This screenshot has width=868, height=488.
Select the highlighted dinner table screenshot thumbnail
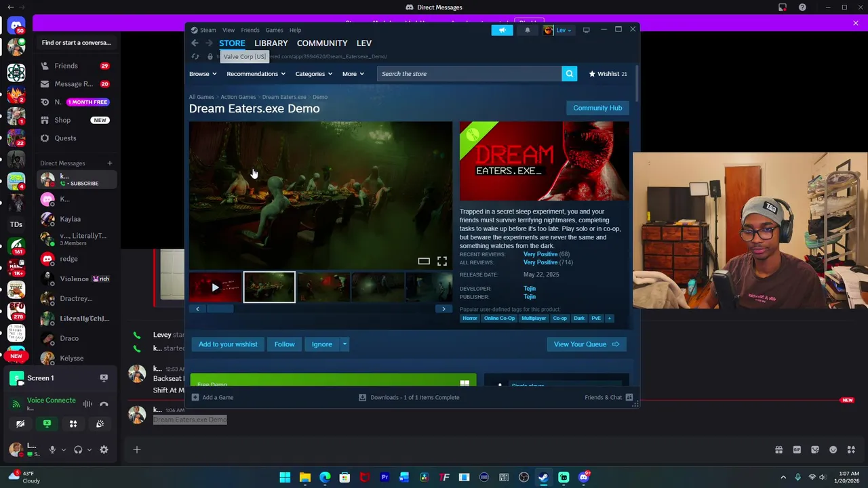click(269, 287)
